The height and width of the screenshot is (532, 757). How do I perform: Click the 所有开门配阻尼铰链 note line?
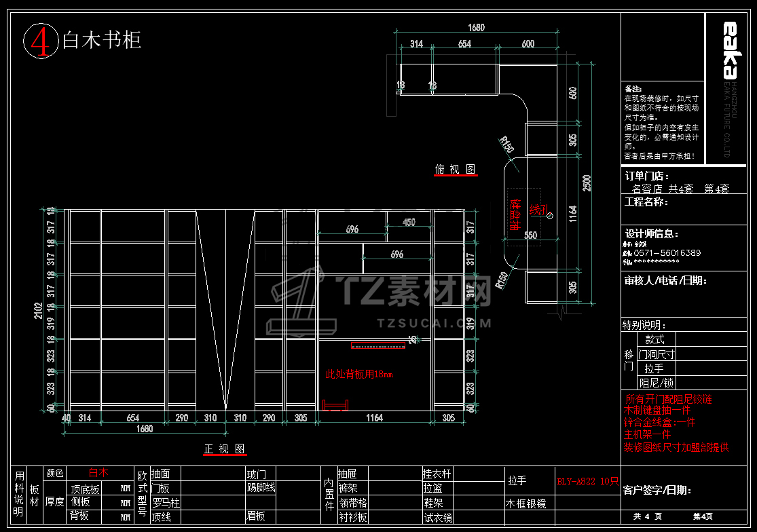[668, 400]
